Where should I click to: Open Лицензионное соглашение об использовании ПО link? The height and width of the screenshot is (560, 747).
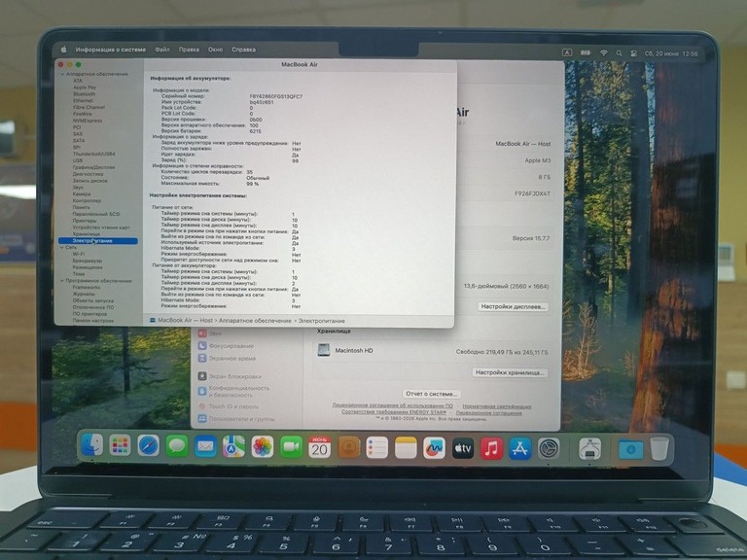point(392,405)
